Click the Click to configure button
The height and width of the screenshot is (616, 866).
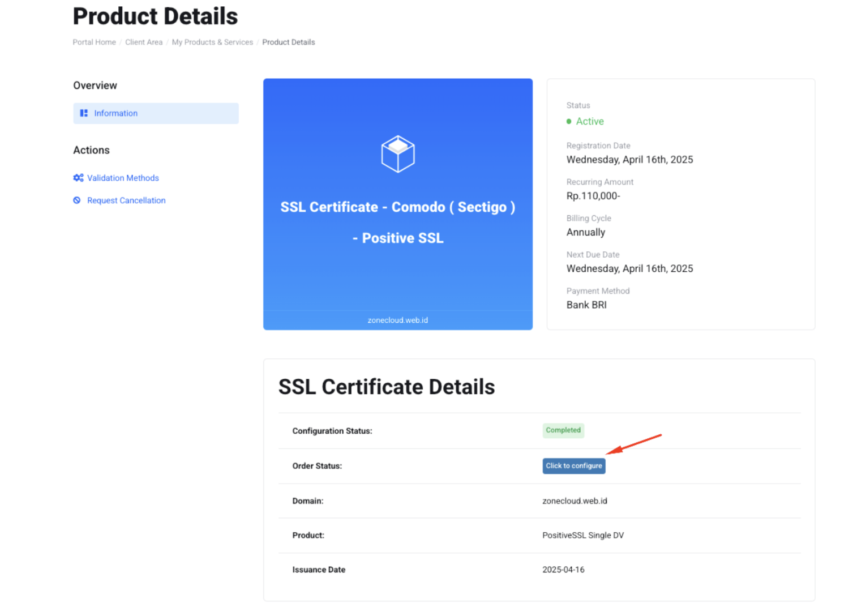tap(574, 466)
